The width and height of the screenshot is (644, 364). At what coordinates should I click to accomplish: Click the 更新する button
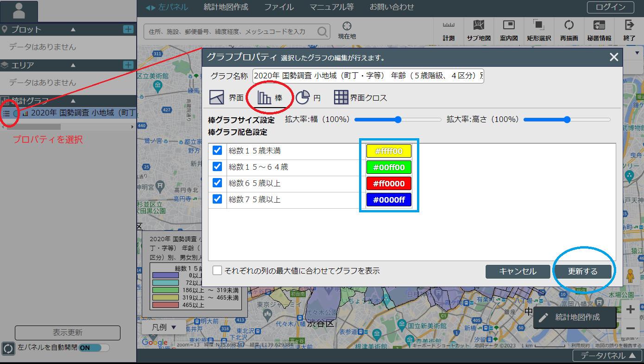583,271
